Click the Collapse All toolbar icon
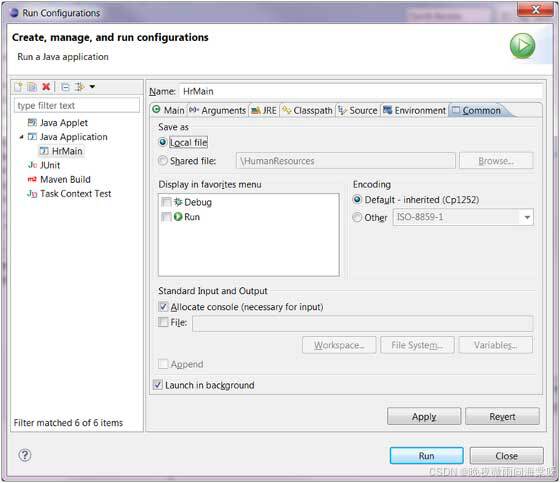 click(x=65, y=87)
